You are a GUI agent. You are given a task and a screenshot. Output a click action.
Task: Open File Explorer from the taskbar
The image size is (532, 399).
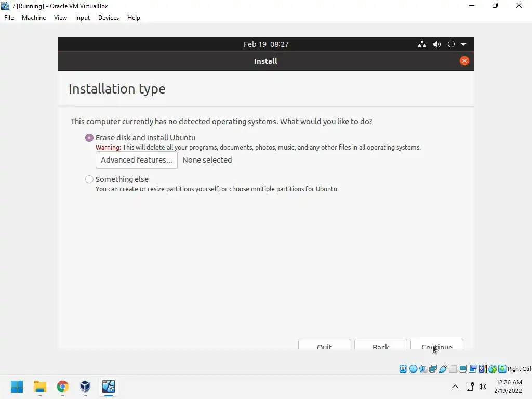pyautogui.click(x=39, y=387)
